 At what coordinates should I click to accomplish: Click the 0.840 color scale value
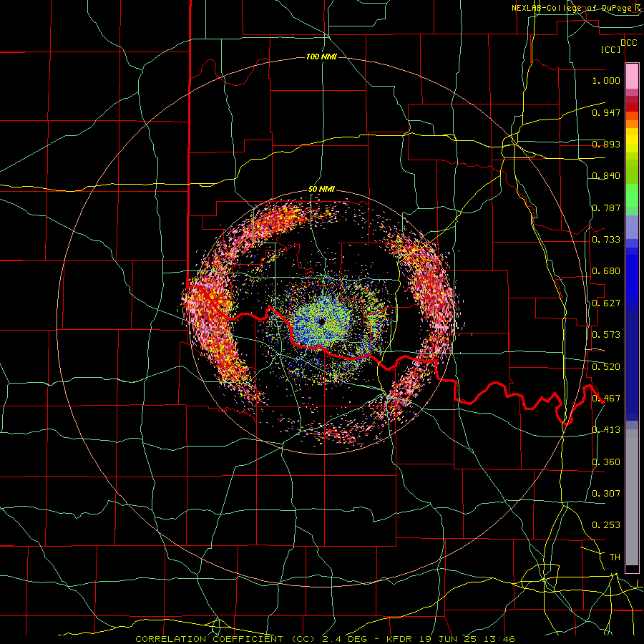pos(606,176)
